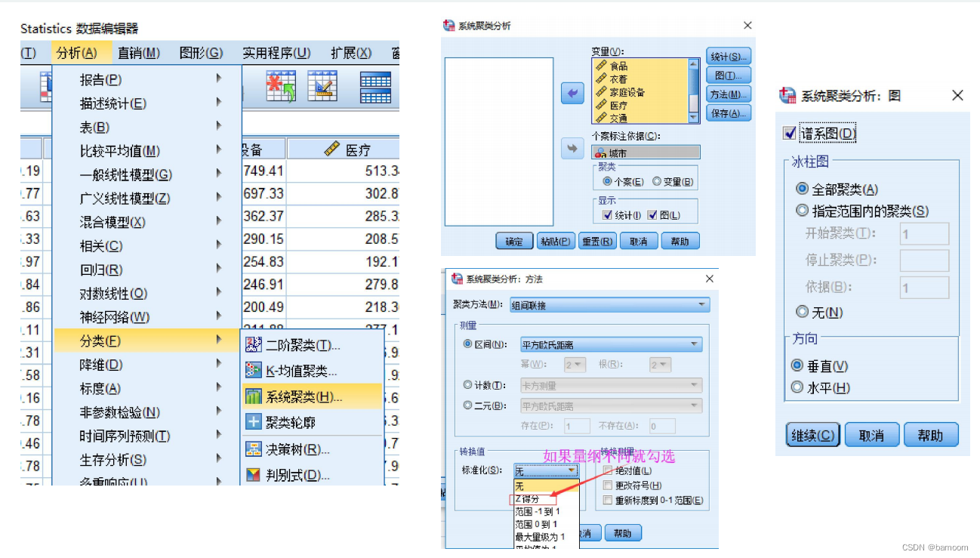This screenshot has width=980, height=558.
Task: Select 二元(B) measure radio button
Action: (467, 405)
